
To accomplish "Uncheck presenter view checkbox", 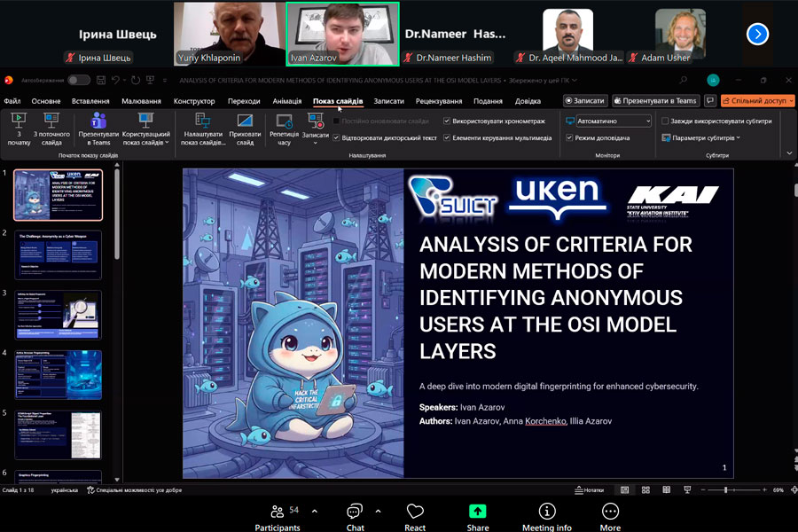I will pyautogui.click(x=569, y=138).
